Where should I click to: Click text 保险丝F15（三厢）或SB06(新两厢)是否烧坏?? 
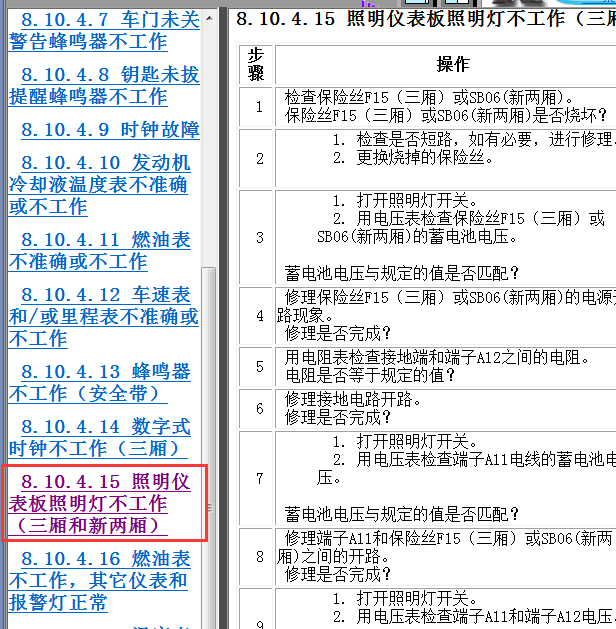click(x=446, y=116)
